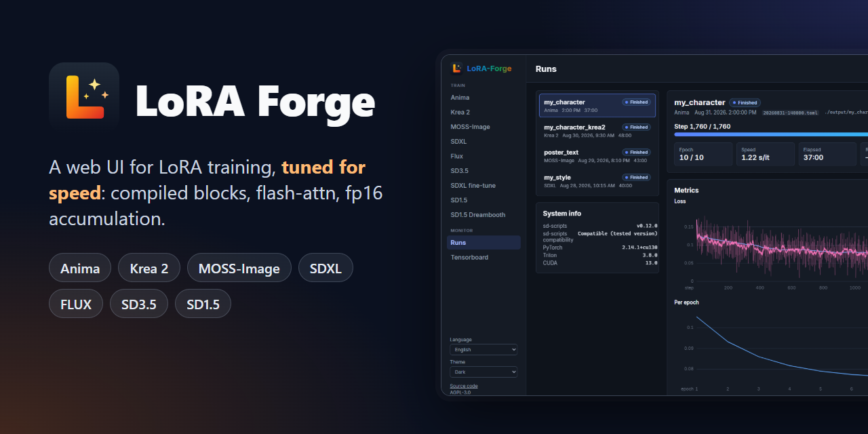The width and height of the screenshot is (868, 434).
Task: Select Runs under MONITOR
Action: tap(484, 242)
